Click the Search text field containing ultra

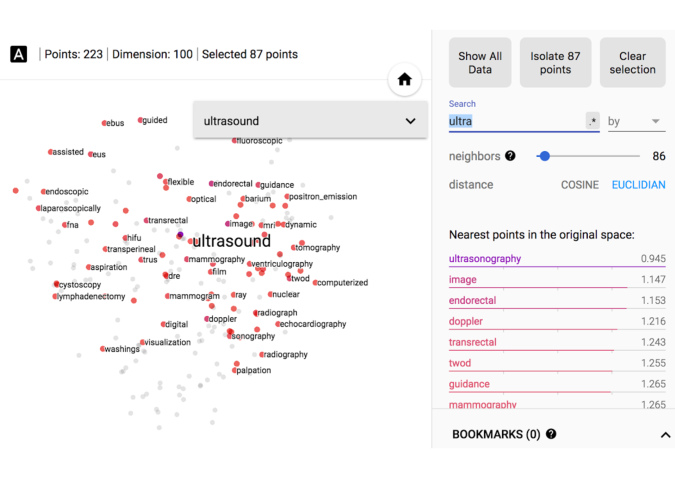coord(517,121)
